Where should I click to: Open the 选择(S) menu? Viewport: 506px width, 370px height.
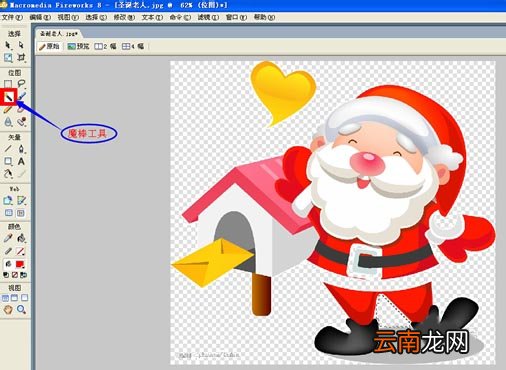96,17
